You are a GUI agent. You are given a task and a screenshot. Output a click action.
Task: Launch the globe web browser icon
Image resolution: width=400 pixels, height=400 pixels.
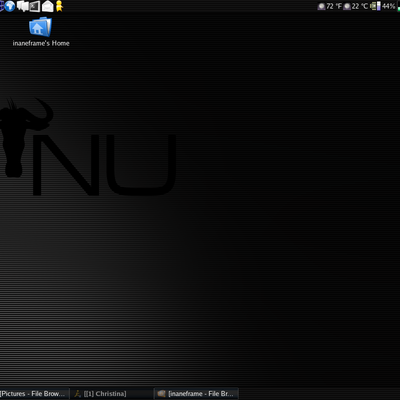[10, 6]
